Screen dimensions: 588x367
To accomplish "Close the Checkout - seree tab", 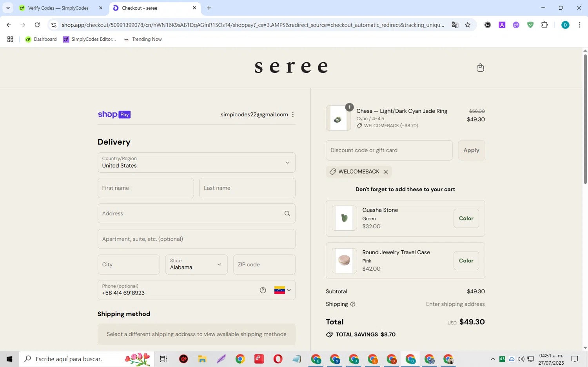I will tap(194, 8).
